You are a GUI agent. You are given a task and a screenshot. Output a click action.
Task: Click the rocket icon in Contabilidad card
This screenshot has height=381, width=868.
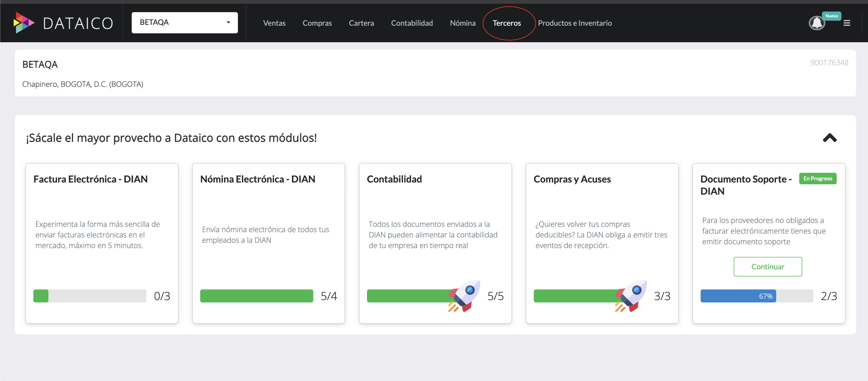click(464, 296)
